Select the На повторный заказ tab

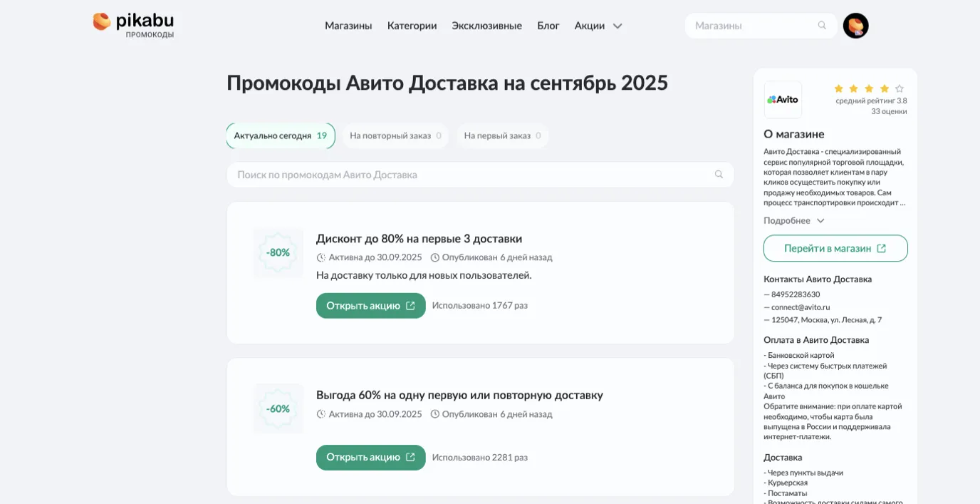pos(395,135)
